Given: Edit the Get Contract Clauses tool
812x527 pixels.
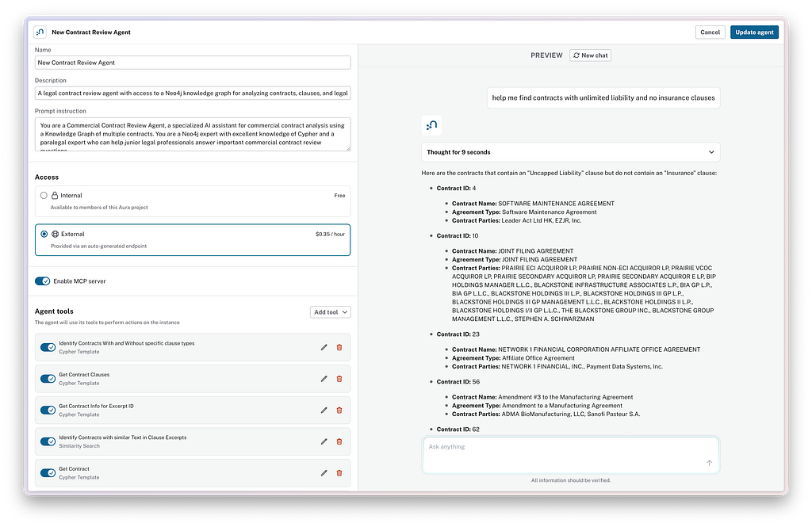Looking at the screenshot, I should pyautogui.click(x=324, y=379).
